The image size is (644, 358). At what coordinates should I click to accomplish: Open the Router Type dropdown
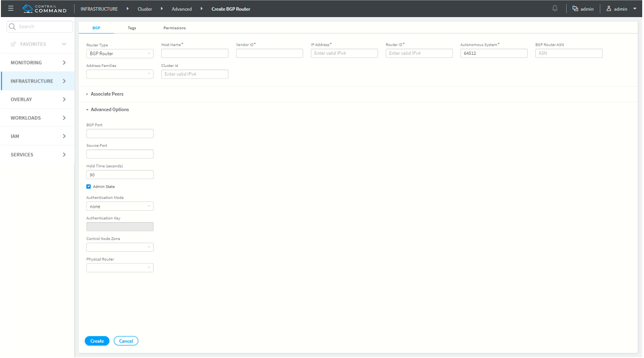coord(120,53)
